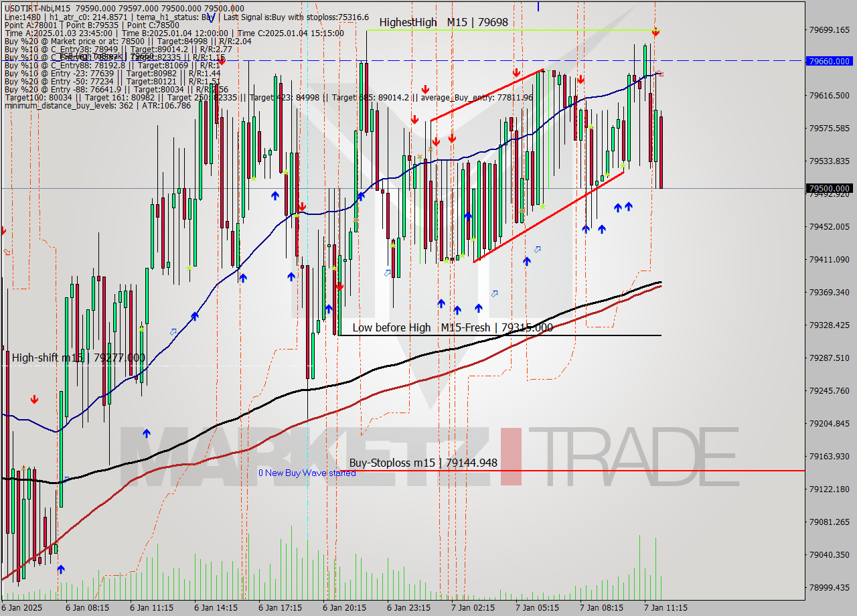
Task: Click the black 79500.000 current price tag
Action: (x=830, y=189)
